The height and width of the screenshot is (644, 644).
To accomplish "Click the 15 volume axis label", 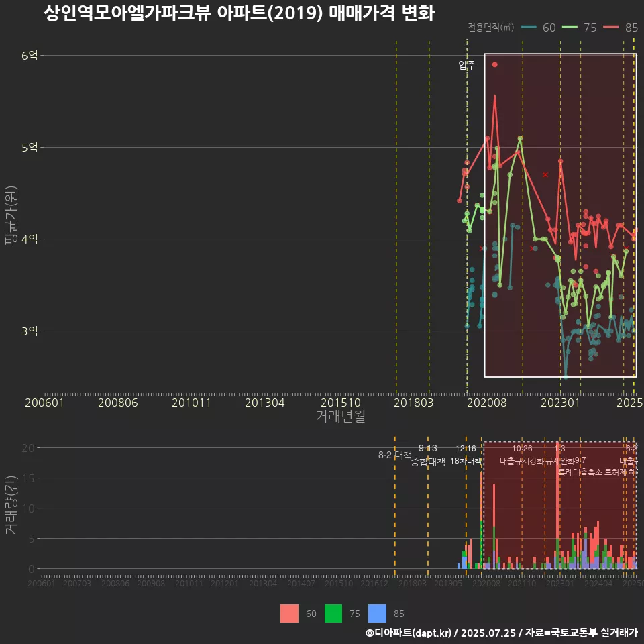I will 28,478.
